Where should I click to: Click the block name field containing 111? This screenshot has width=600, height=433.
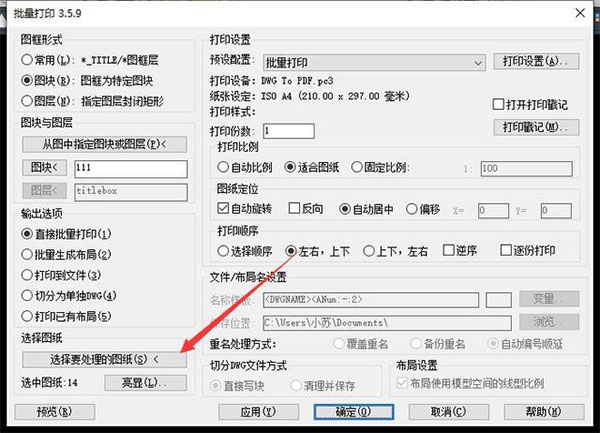131,169
